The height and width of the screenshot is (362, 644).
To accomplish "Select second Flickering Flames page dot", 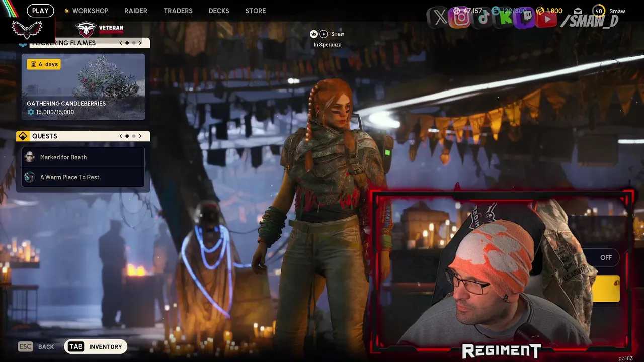I will [134, 43].
